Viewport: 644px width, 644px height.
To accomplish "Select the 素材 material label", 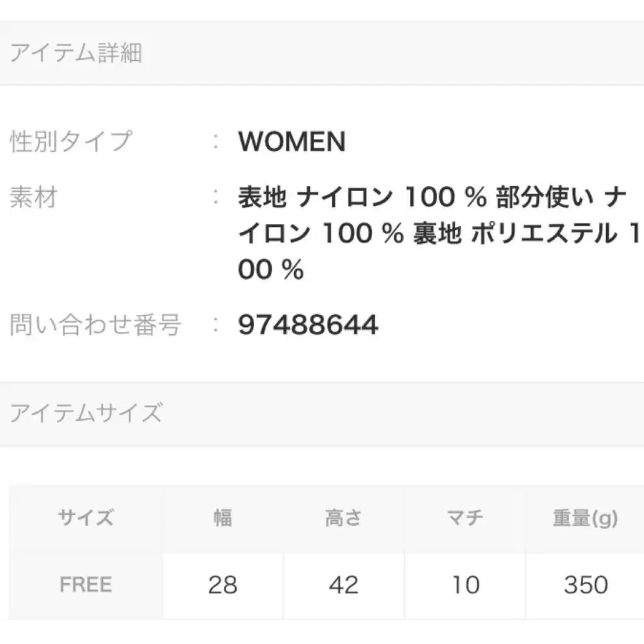I will point(33,197).
